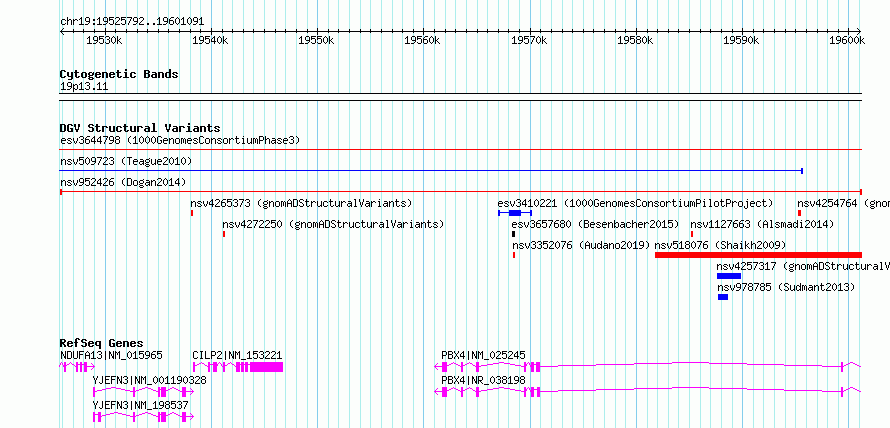
Task: Click the 19560k ruler tick label
Action: [422, 41]
